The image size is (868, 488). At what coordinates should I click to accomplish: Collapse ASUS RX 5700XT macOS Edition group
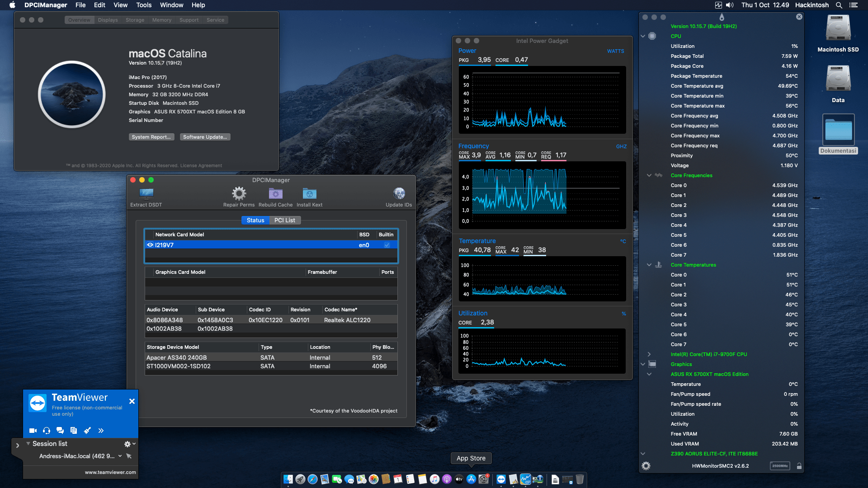(x=649, y=374)
